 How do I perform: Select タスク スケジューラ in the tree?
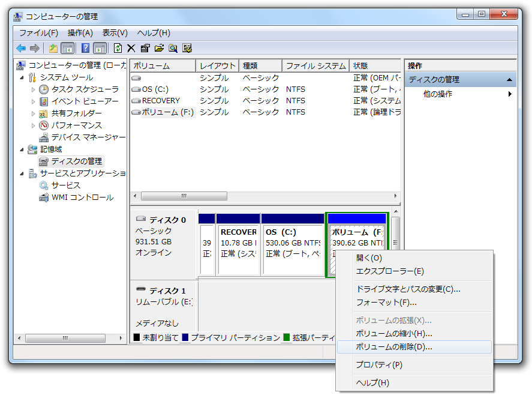(85, 89)
